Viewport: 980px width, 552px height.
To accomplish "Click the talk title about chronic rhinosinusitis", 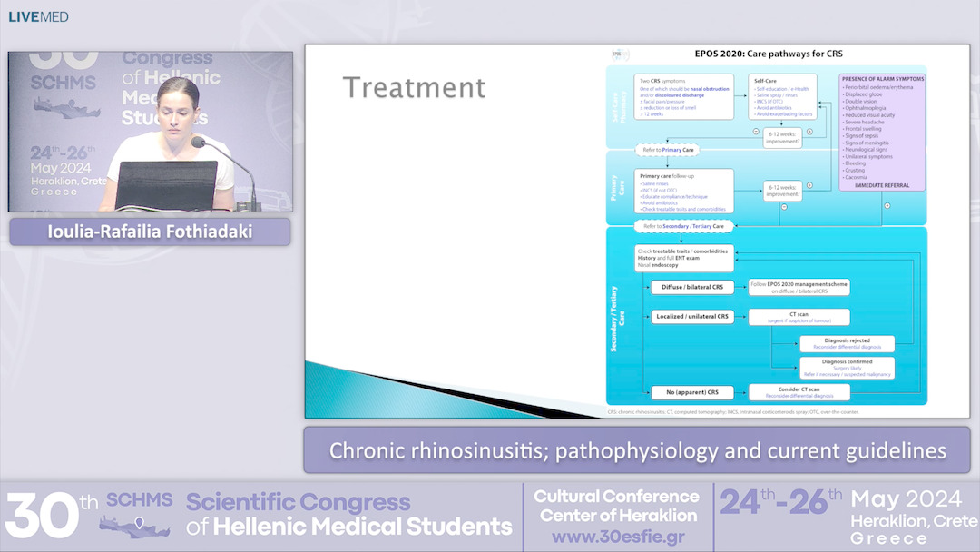I will point(638,450).
